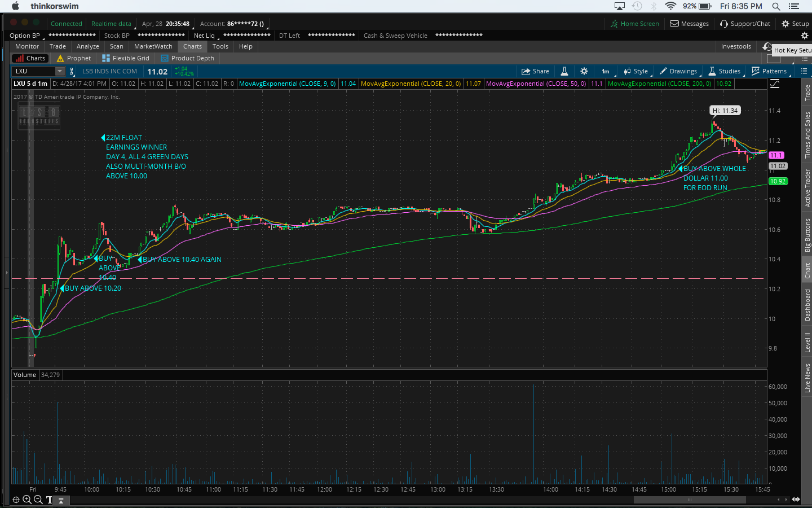Screen dimensions: 812x508
Task: Click the Support/Chat button
Action: pos(745,24)
